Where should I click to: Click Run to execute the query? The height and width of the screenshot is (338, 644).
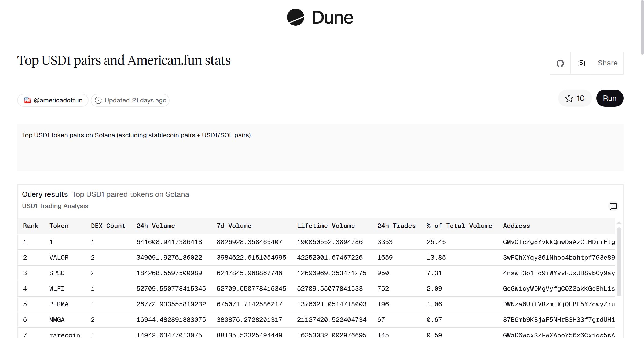(610, 98)
